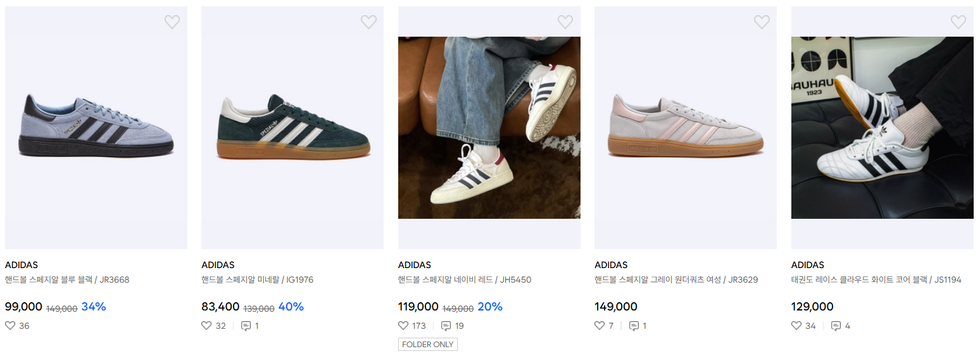Image resolution: width=980 pixels, height=356 pixels.
Task: Click the FOLDER ONLY badge
Action: pyautogui.click(x=428, y=345)
